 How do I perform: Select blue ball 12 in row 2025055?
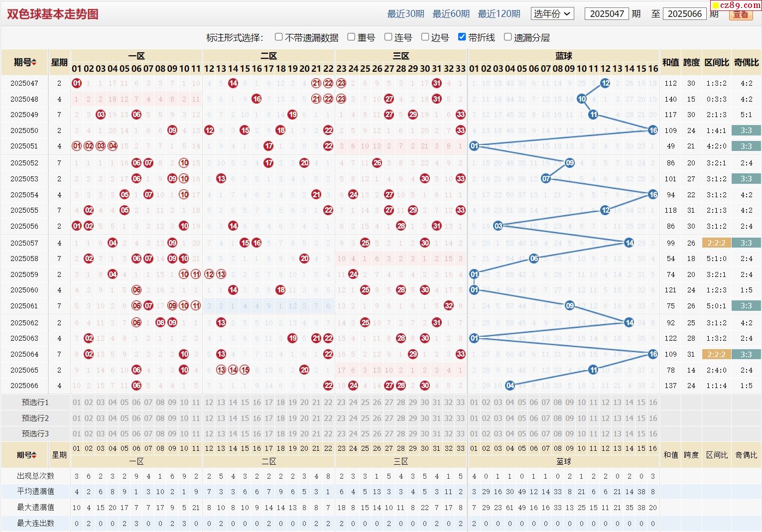tap(605, 210)
